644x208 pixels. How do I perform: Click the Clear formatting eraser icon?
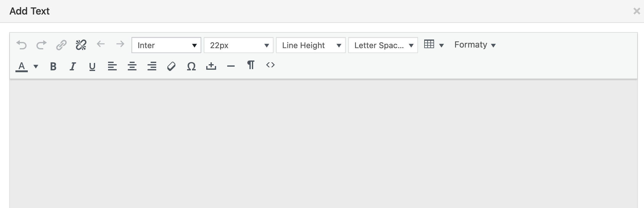pyautogui.click(x=171, y=66)
